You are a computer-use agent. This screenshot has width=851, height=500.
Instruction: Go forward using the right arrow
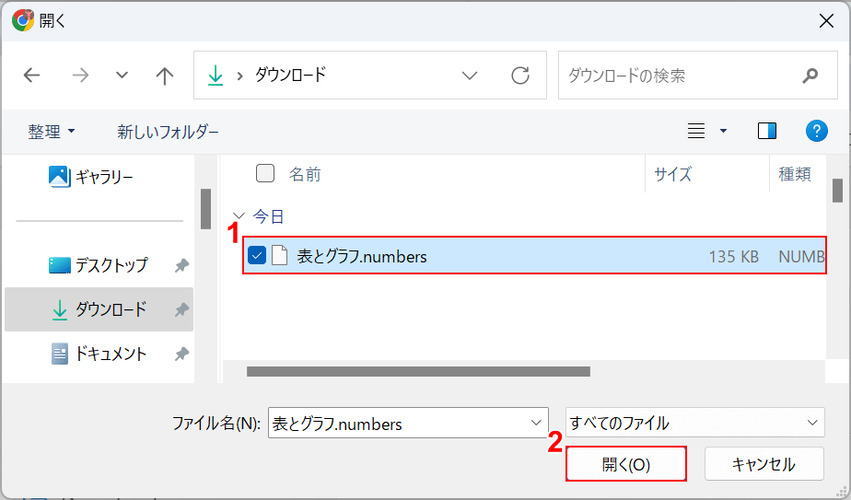coord(80,75)
